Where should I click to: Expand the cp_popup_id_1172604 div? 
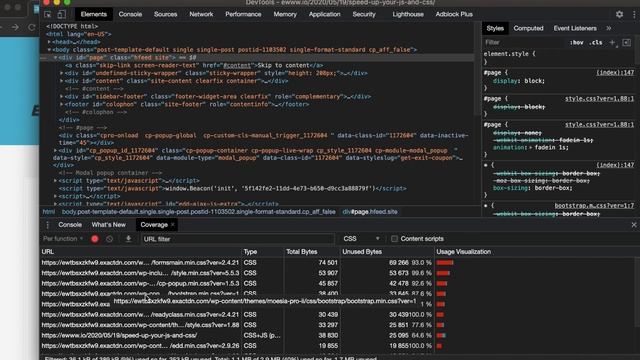pyautogui.click(x=56, y=151)
